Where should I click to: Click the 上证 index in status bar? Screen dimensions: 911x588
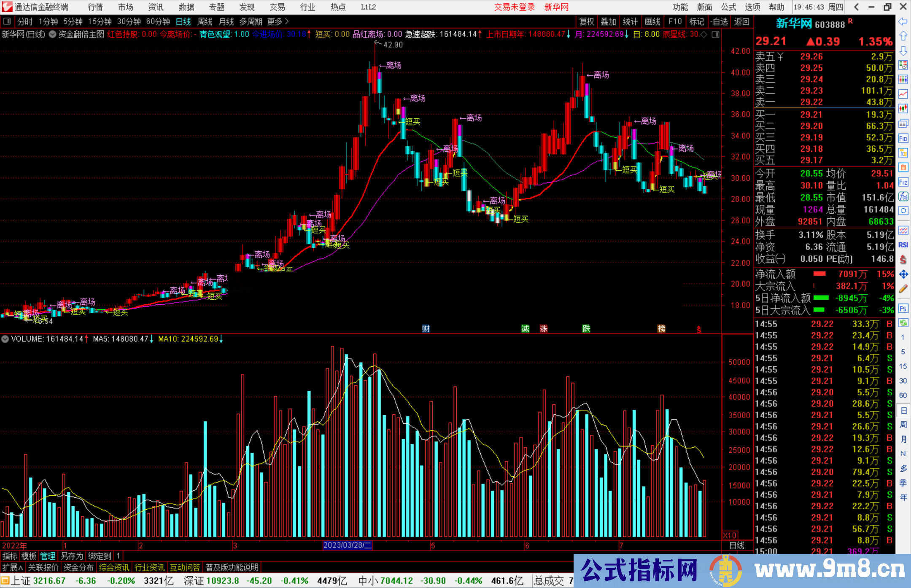click(21, 581)
